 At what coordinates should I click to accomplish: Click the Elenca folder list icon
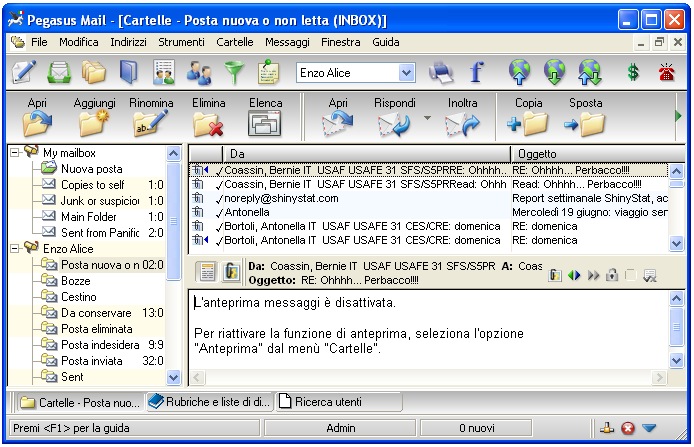pos(265,117)
